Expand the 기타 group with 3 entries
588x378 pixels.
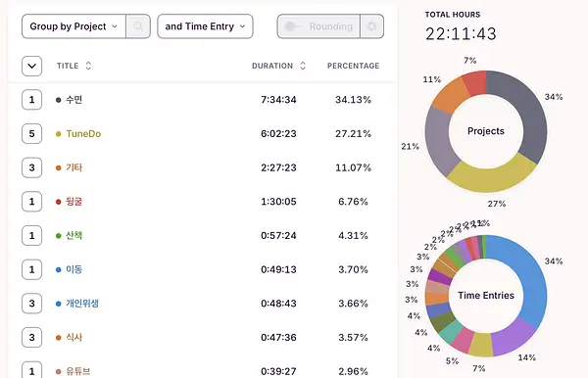coord(32,167)
